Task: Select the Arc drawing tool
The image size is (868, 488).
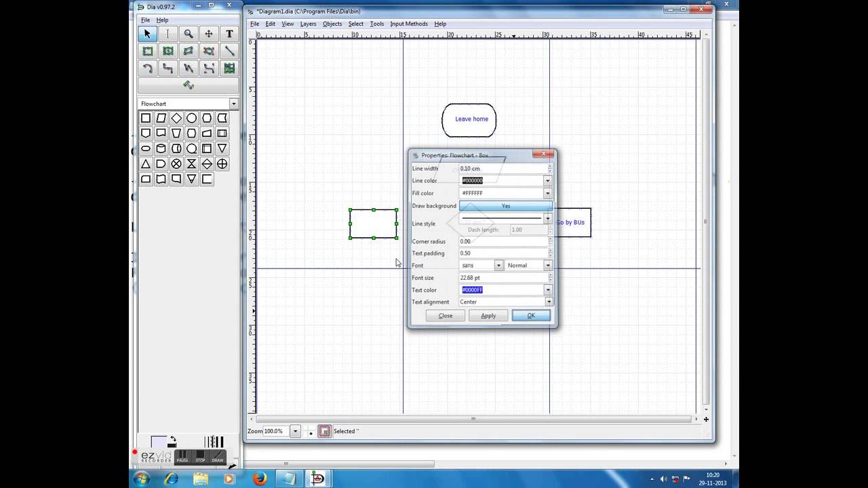Action: [147, 68]
